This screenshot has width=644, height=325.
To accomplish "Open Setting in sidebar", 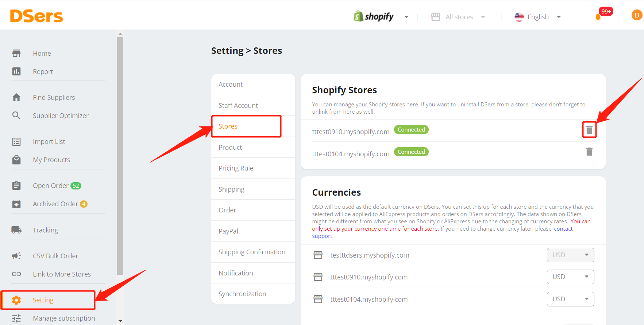I will point(43,300).
